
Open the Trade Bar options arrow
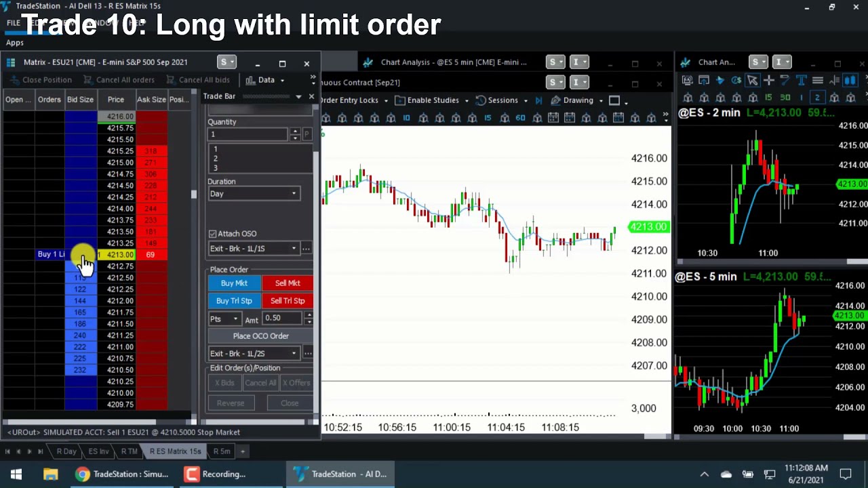[298, 96]
